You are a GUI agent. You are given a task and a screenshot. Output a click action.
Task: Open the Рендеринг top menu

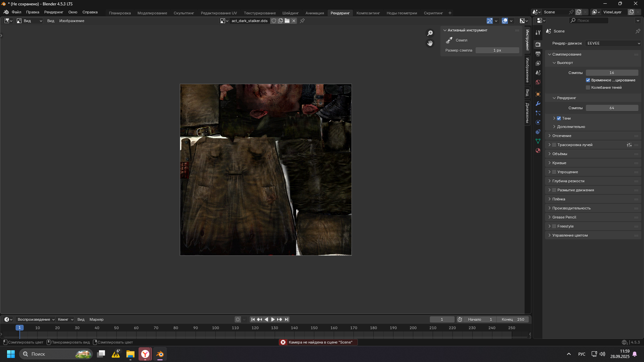54,12
